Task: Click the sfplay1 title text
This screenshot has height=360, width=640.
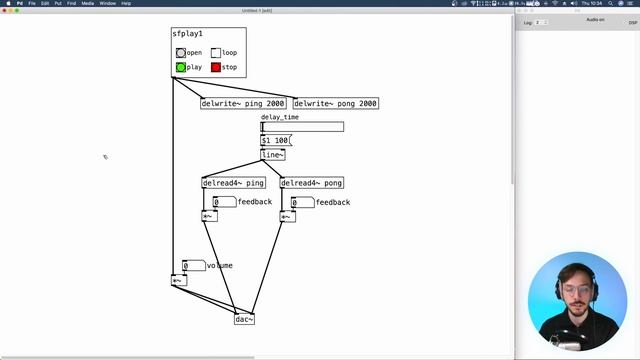Action: 187,33
